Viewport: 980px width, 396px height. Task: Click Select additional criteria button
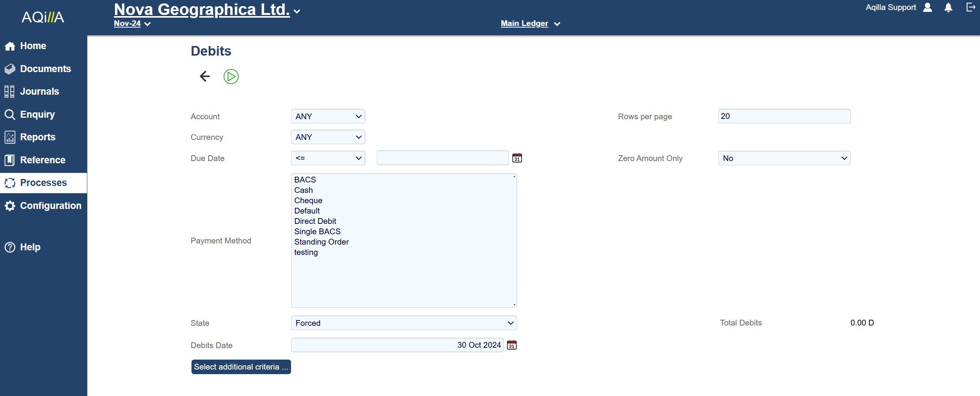241,367
